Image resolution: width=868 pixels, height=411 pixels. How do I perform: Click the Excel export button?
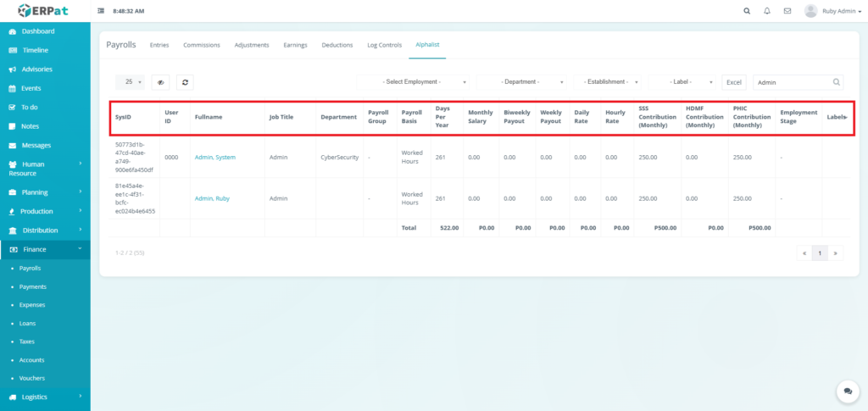(x=734, y=82)
